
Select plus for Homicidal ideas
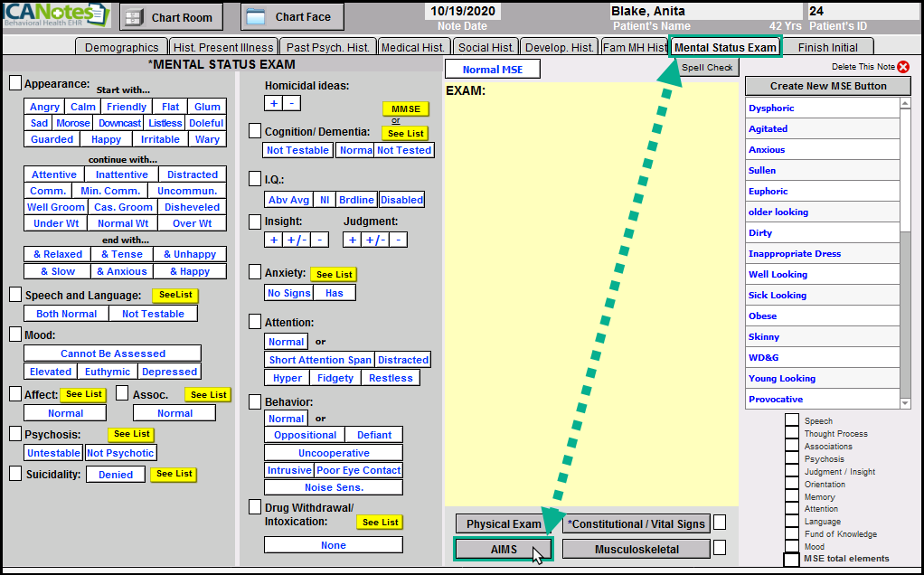coord(274,103)
